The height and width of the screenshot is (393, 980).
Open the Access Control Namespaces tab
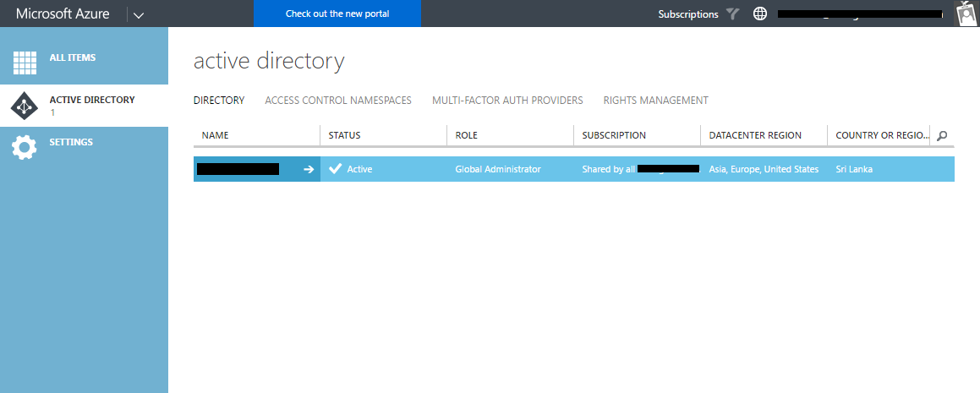pyautogui.click(x=338, y=100)
